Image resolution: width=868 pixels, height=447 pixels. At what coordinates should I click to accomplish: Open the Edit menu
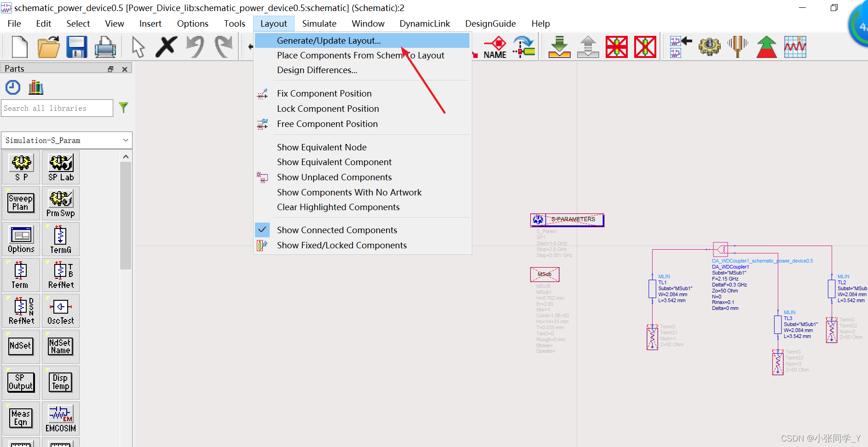coord(44,23)
